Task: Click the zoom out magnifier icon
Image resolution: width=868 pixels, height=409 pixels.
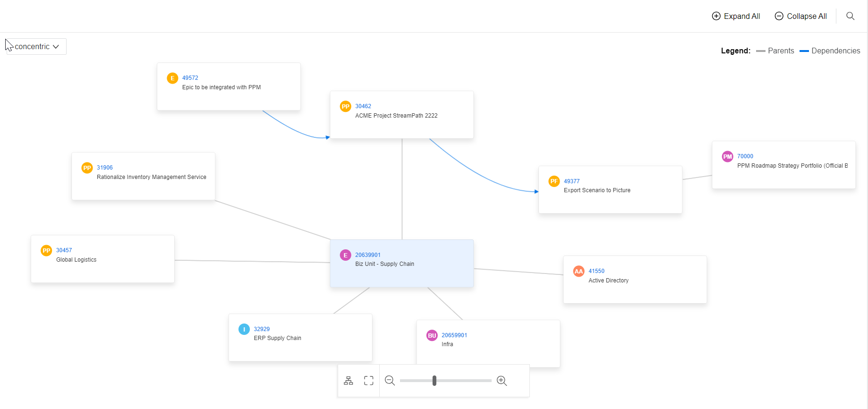Action: [390, 381]
